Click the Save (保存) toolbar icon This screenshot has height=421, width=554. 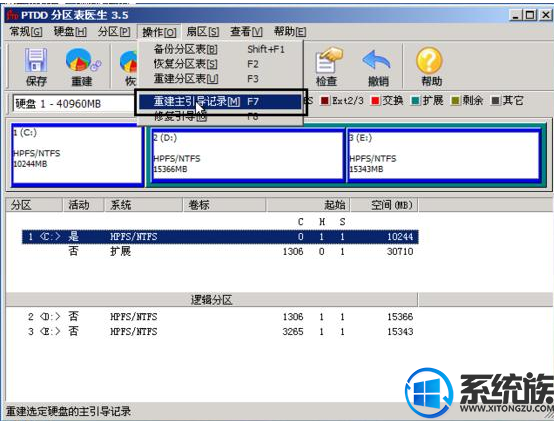36,67
